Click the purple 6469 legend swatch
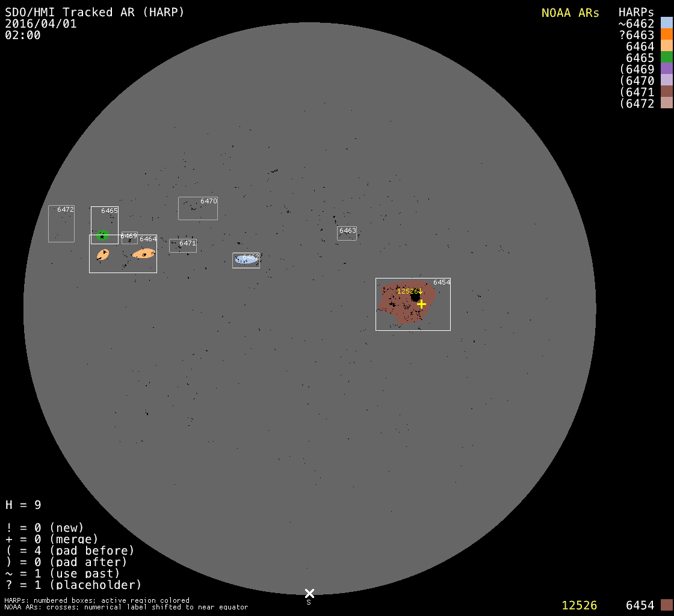This screenshot has width=674, height=616. pos(666,69)
